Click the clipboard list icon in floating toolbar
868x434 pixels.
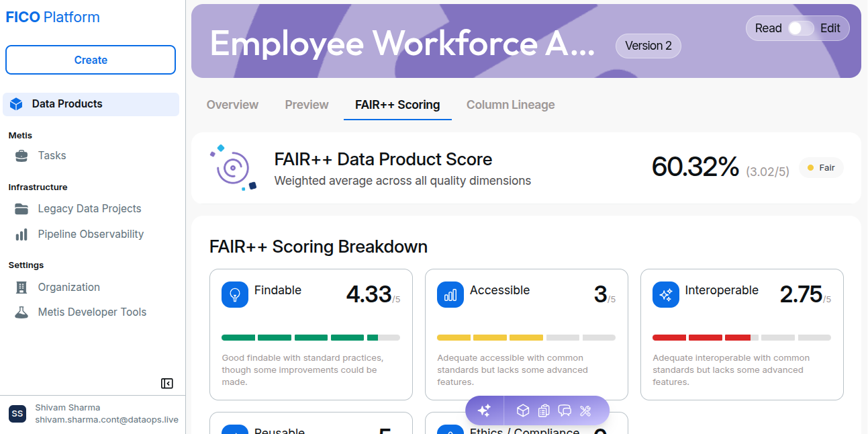pyautogui.click(x=544, y=410)
